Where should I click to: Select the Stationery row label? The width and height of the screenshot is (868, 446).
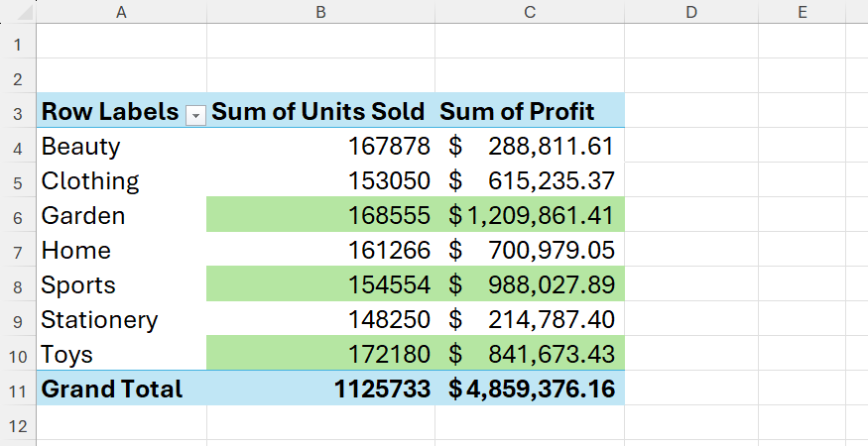coord(99,320)
